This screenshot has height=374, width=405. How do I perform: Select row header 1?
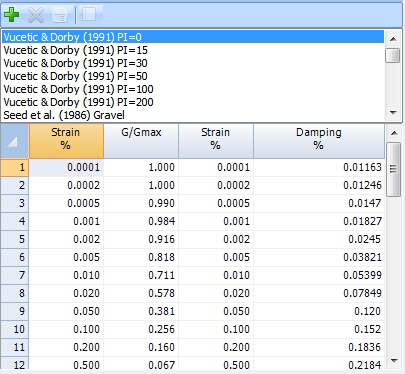pos(14,167)
